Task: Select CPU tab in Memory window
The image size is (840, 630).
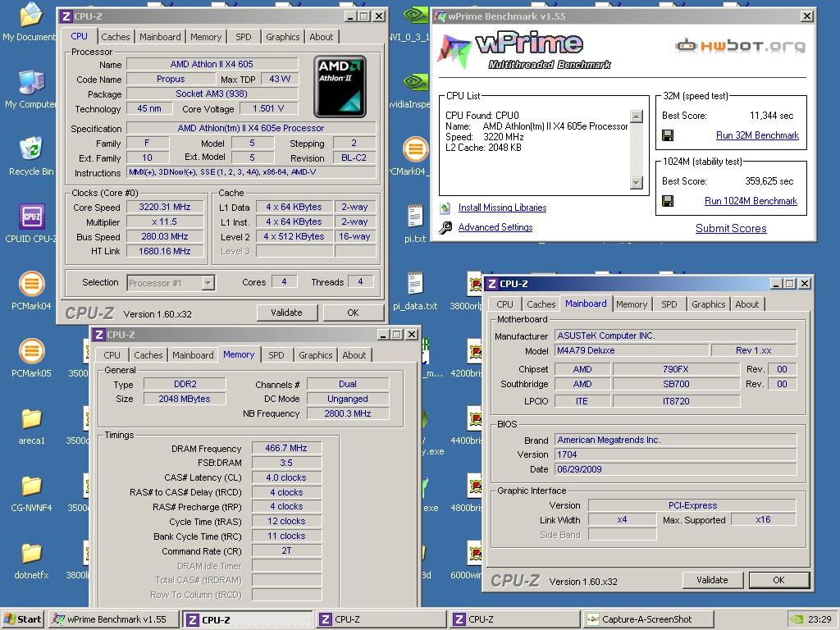Action: click(112, 355)
